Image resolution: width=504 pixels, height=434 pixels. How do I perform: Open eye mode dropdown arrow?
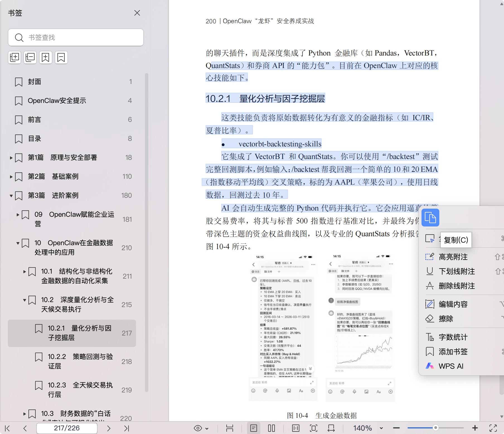point(207,428)
